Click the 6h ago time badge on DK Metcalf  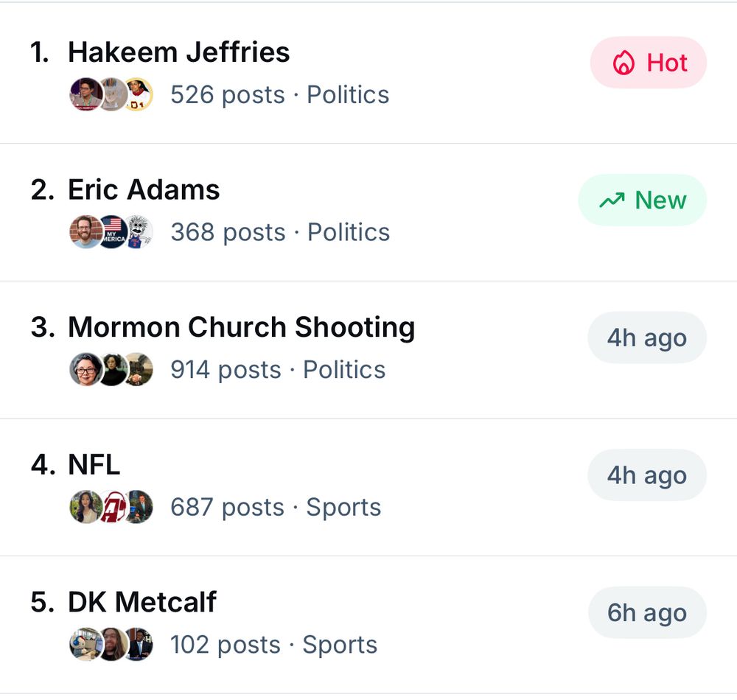647,612
